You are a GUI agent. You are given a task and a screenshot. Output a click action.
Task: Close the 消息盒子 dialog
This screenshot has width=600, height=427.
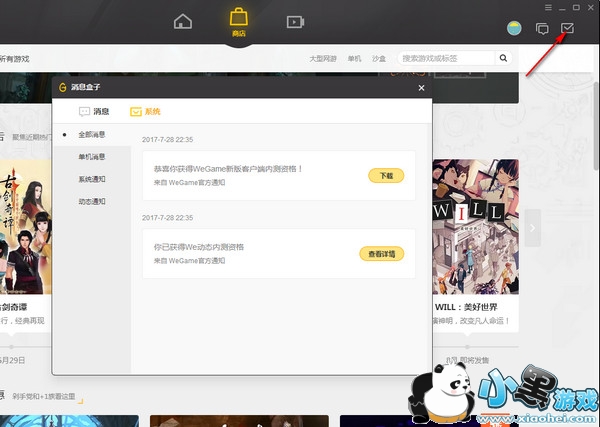point(421,88)
